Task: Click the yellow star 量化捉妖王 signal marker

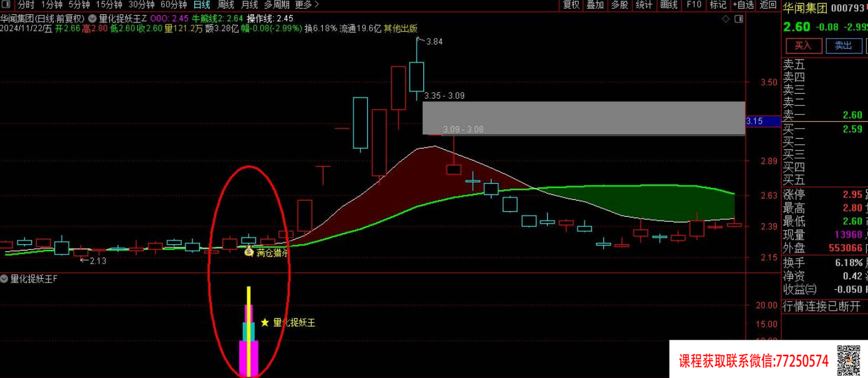Action: (265, 322)
